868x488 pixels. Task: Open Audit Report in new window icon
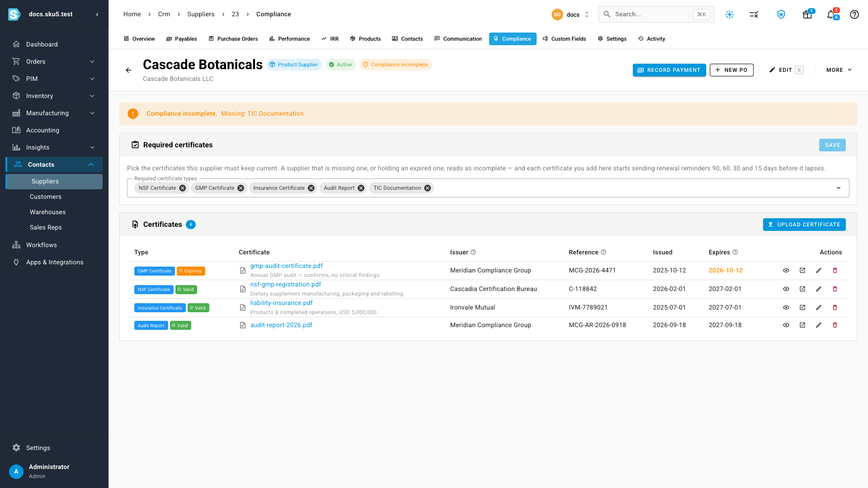point(802,325)
